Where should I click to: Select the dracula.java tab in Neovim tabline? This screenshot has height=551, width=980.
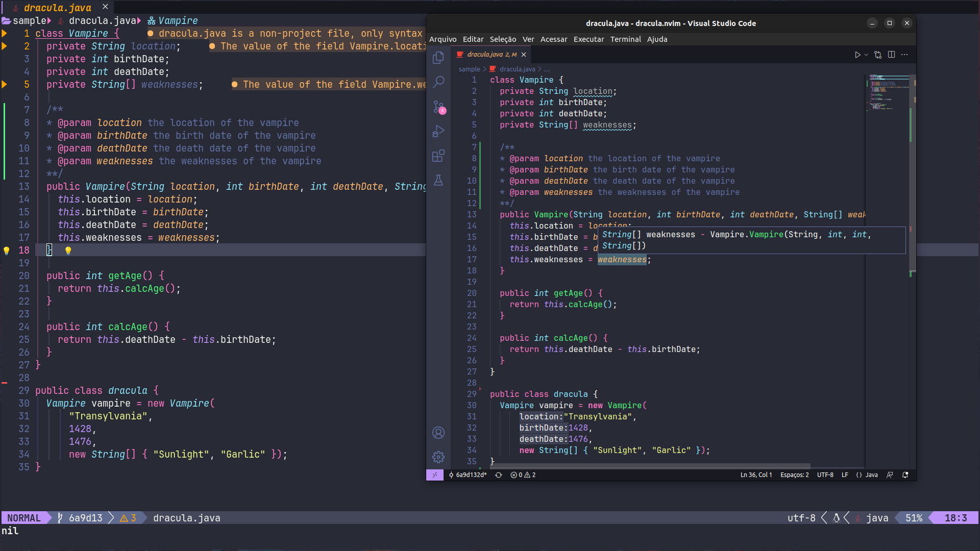57,8
